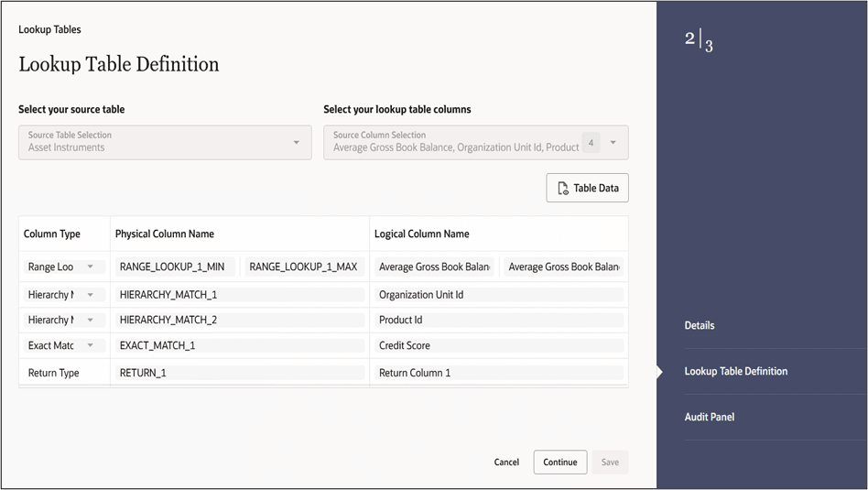Expand Exact Match column type dropdown
The width and height of the screenshot is (868, 490).
click(64, 345)
